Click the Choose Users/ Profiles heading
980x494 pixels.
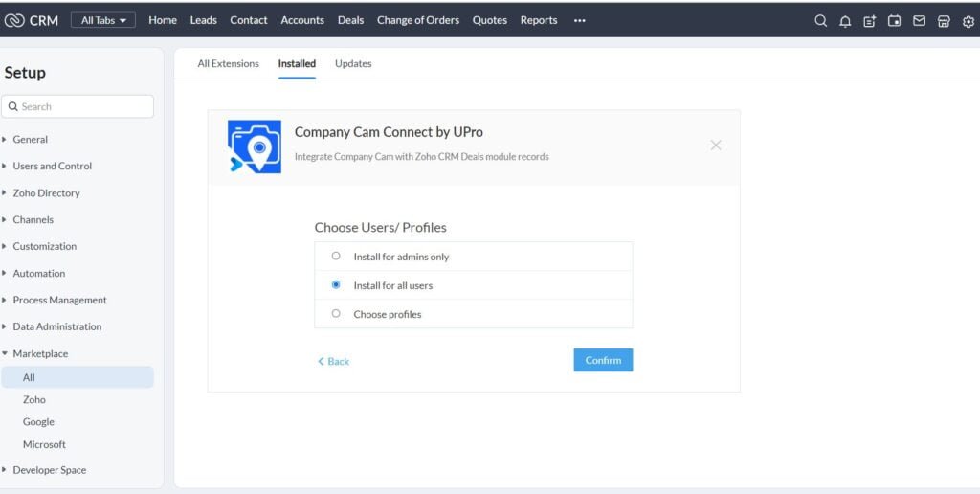[x=381, y=227]
